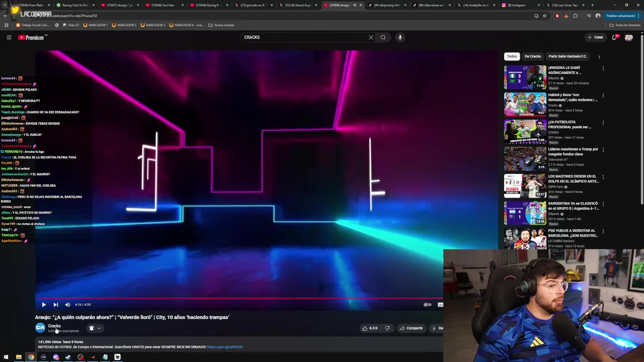Select Paris Saint-Germain F.C. chip
Screen dimensions: 644x362
pos(568,56)
